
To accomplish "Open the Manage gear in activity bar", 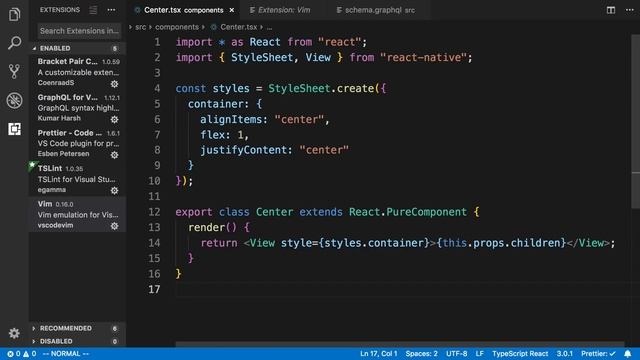I will click(14, 333).
